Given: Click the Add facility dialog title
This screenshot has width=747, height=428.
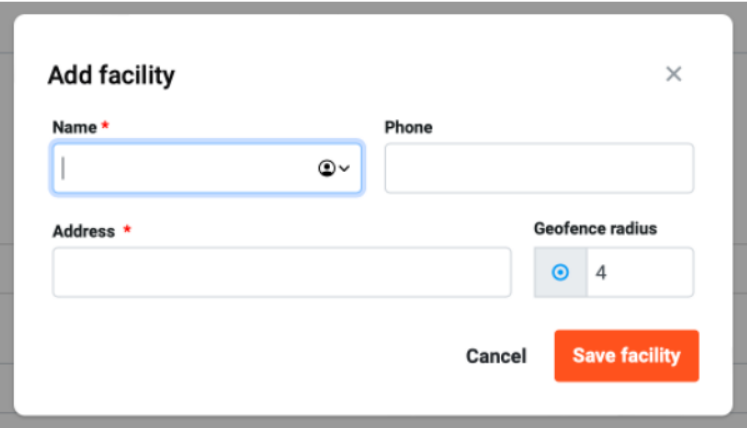Looking at the screenshot, I should pos(111,75).
